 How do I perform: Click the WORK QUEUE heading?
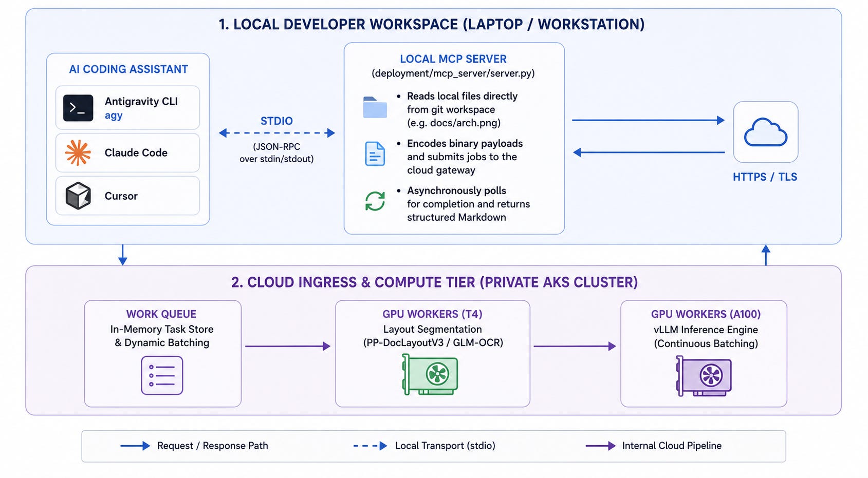pyautogui.click(x=161, y=314)
